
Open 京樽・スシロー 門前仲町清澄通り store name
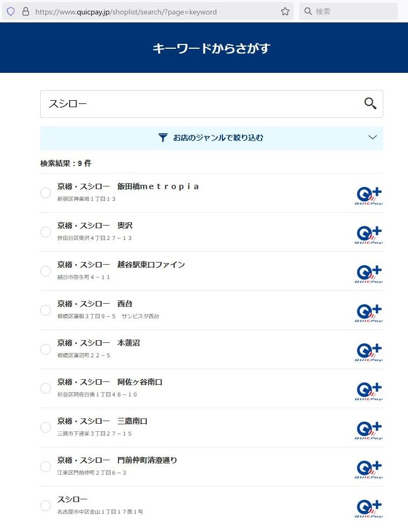pos(117,460)
